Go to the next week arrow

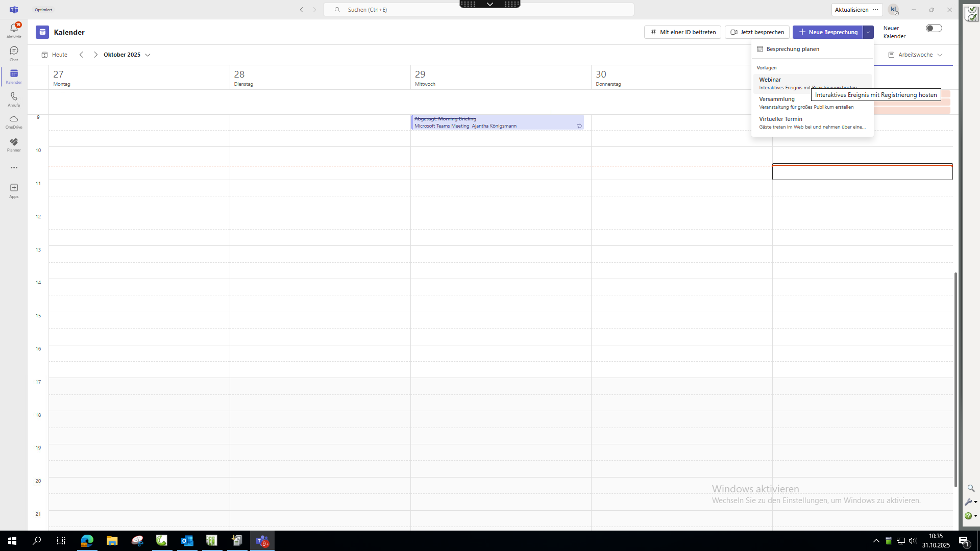click(95, 55)
